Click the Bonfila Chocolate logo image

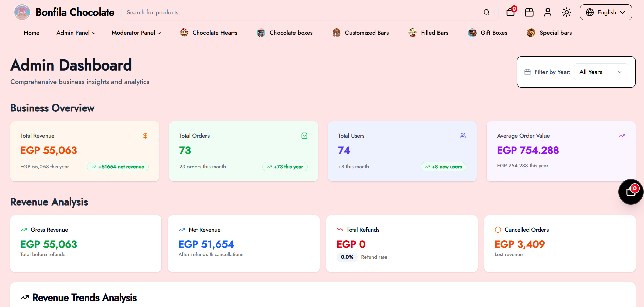click(22, 12)
